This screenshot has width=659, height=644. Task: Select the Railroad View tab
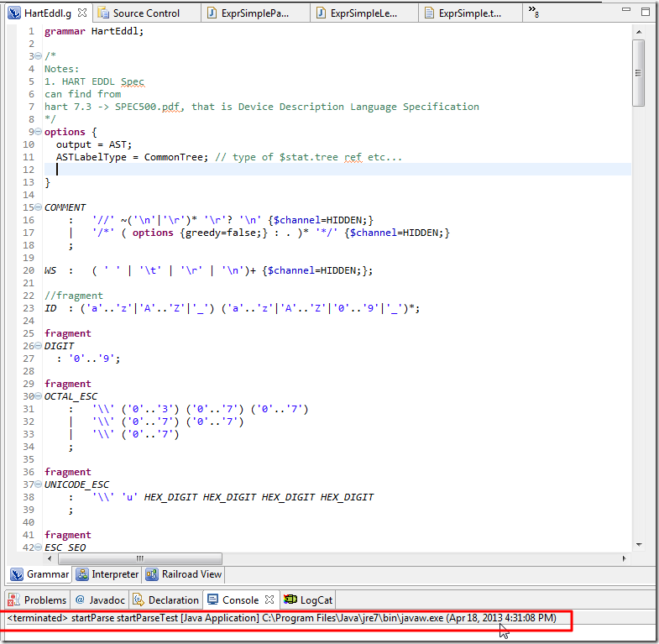[184, 574]
